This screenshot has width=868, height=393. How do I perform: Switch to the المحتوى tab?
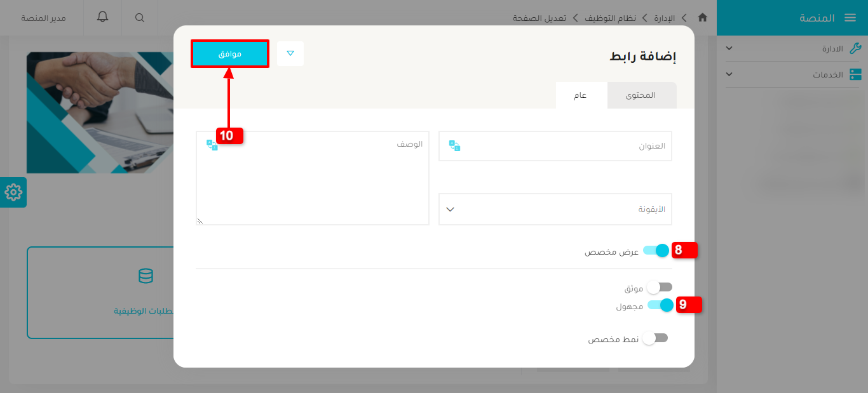coord(642,95)
